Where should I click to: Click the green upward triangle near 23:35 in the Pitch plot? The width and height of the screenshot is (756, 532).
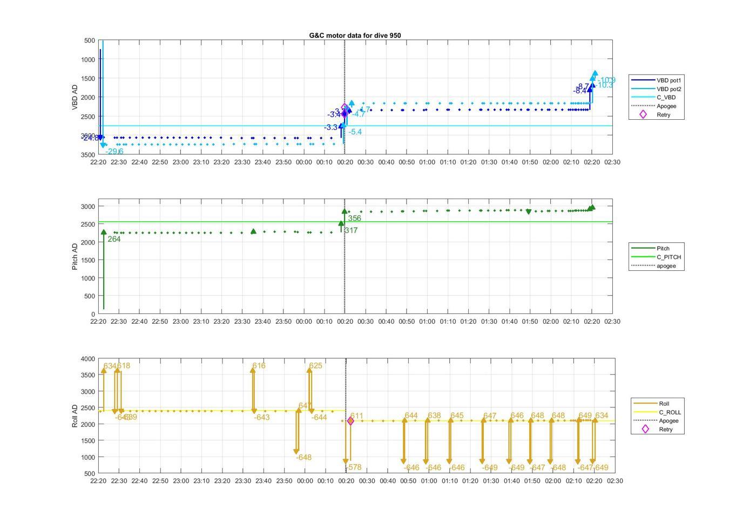click(x=254, y=231)
